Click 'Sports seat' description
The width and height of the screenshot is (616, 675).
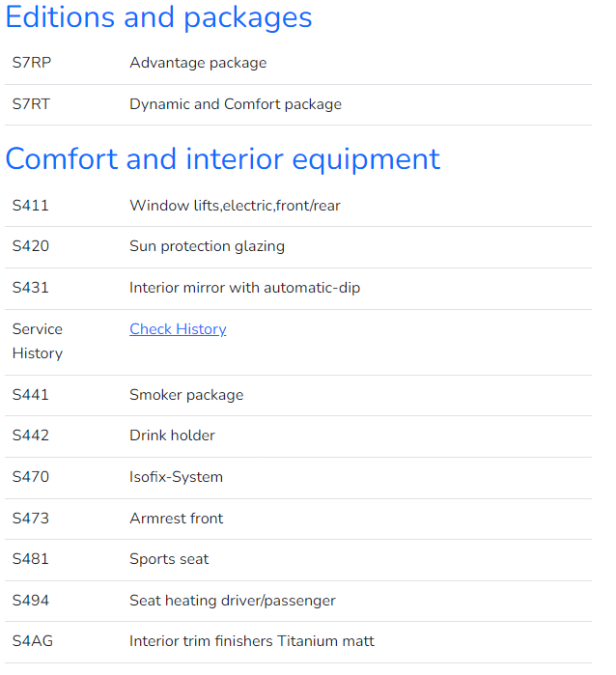(x=169, y=560)
